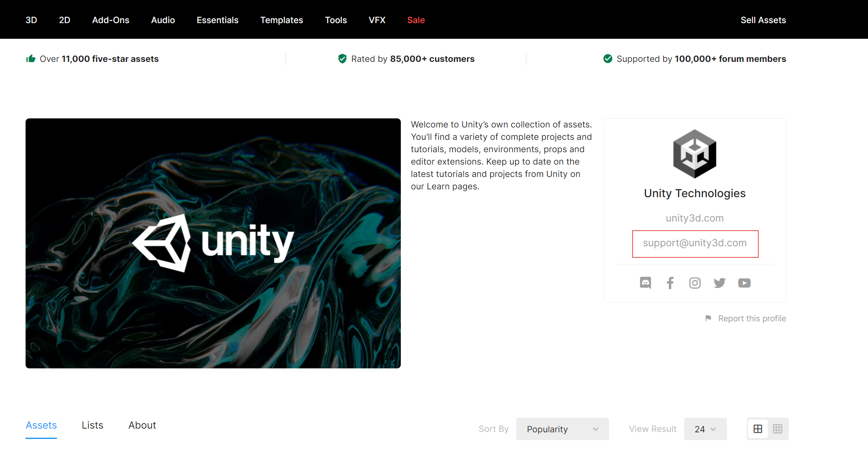This screenshot has height=455, width=868.
Task: Click the Sort By label
Action: point(494,429)
